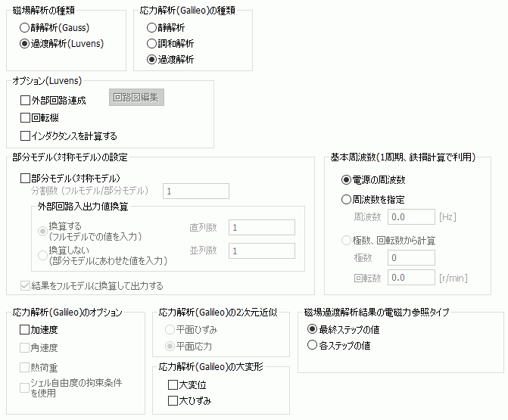Select 最終ステップの値 radio button
Image resolution: width=508 pixels, height=420 pixels.
(x=311, y=330)
